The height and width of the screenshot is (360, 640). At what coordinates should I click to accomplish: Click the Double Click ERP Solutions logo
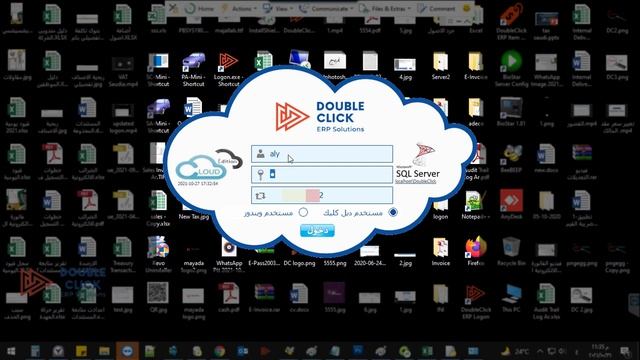[320, 117]
